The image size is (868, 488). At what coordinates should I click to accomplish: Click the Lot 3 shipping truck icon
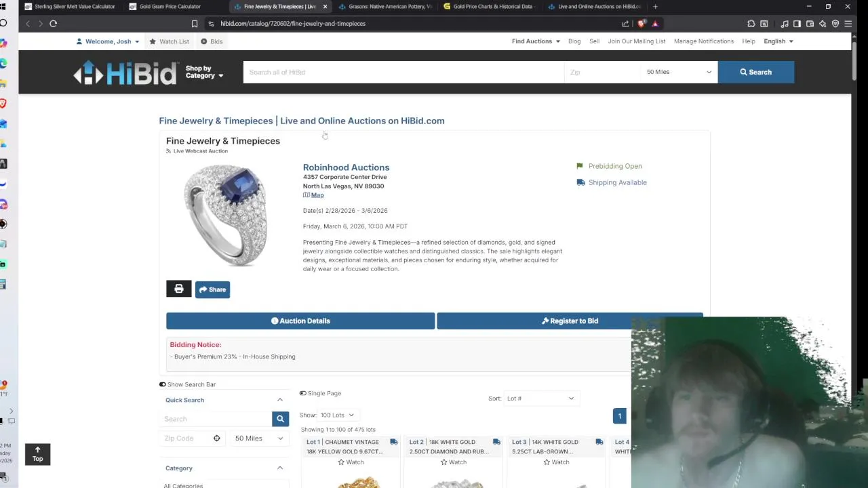(599, 442)
